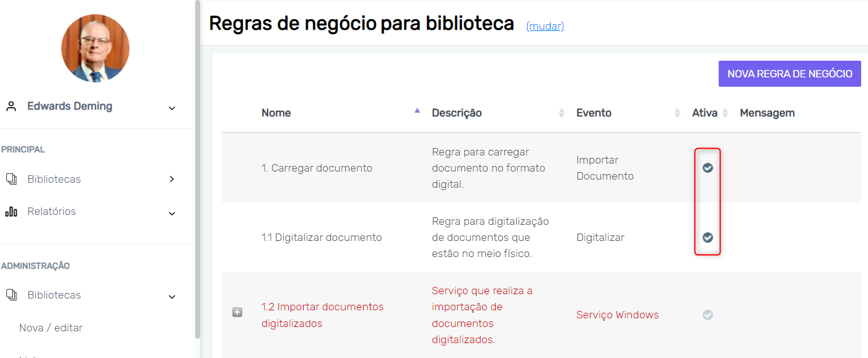Open Bibliotecas under the Principal section
This screenshot has width=868, height=358.
click(x=54, y=179)
